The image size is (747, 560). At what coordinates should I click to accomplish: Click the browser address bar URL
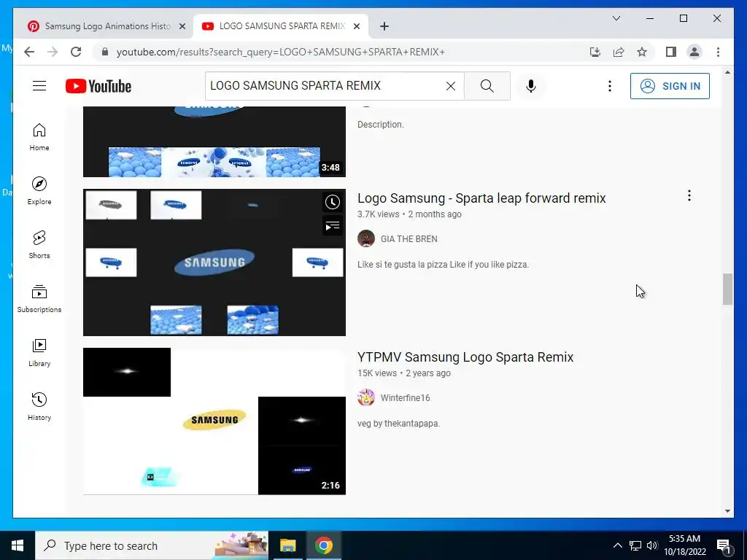(281, 52)
